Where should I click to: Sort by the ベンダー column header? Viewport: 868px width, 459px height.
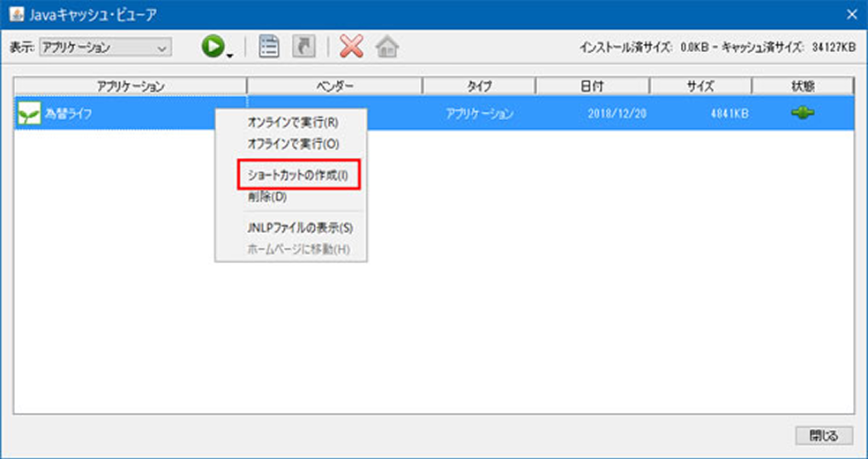point(334,87)
